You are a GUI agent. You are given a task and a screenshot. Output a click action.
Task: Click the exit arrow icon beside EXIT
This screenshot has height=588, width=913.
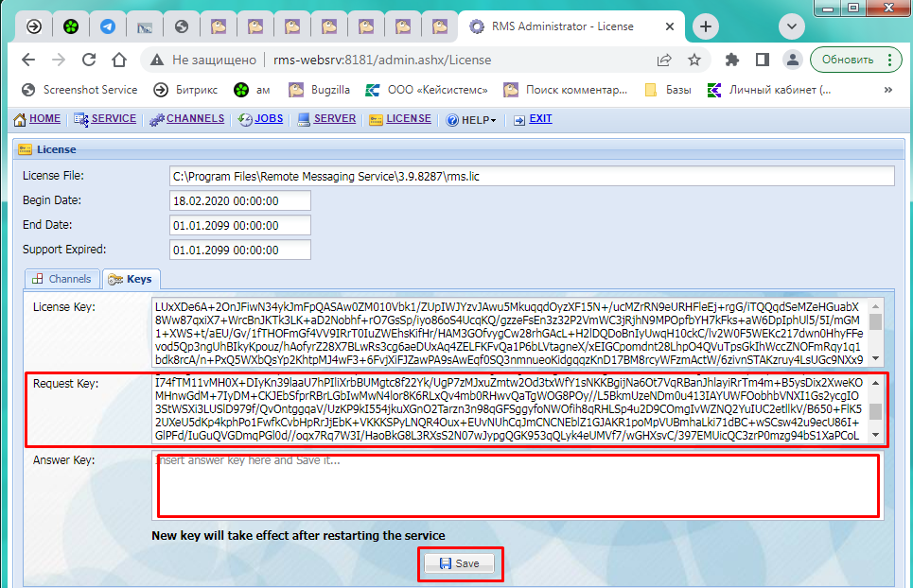pos(519,120)
